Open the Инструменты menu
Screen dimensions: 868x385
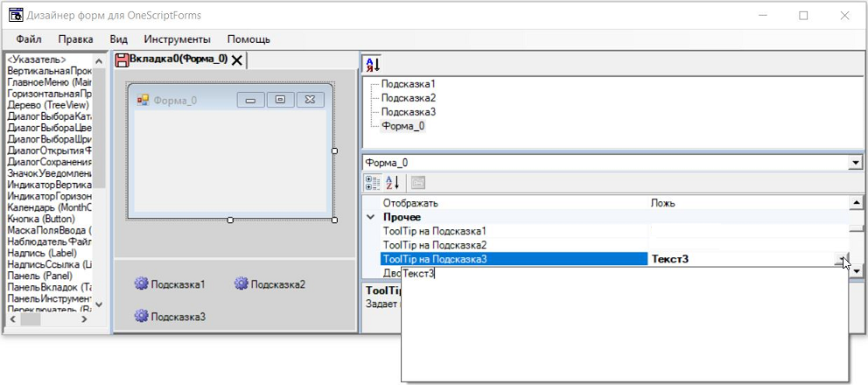[x=177, y=39]
